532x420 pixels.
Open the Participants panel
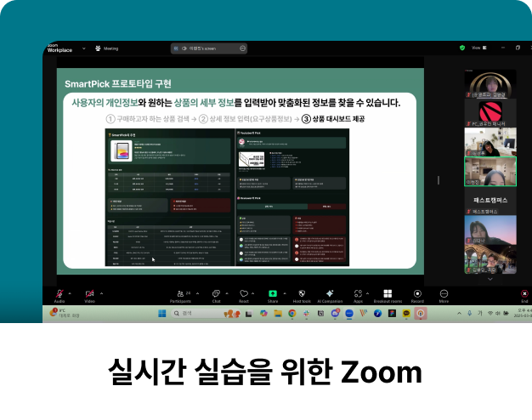(180, 296)
